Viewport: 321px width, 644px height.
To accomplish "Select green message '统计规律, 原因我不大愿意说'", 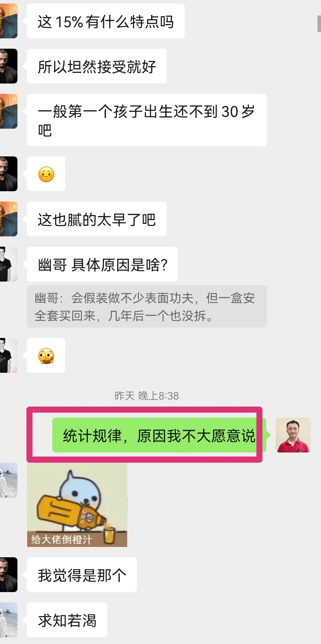I will click(159, 435).
